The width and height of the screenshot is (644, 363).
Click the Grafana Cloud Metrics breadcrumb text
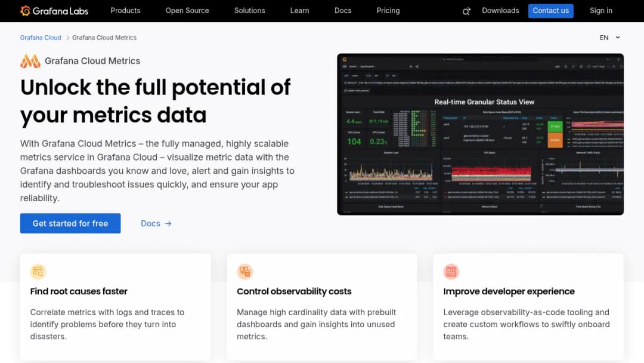pyautogui.click(x=104, y=38)
